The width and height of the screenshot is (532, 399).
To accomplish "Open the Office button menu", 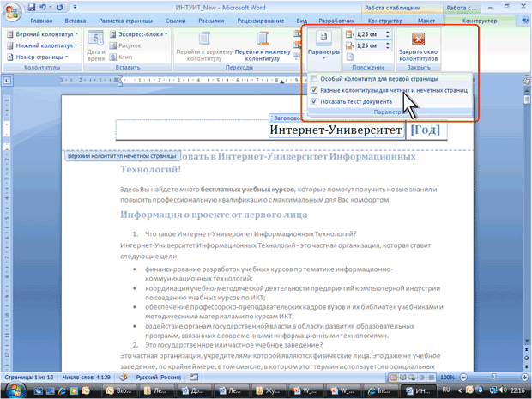I will point(12,12).
